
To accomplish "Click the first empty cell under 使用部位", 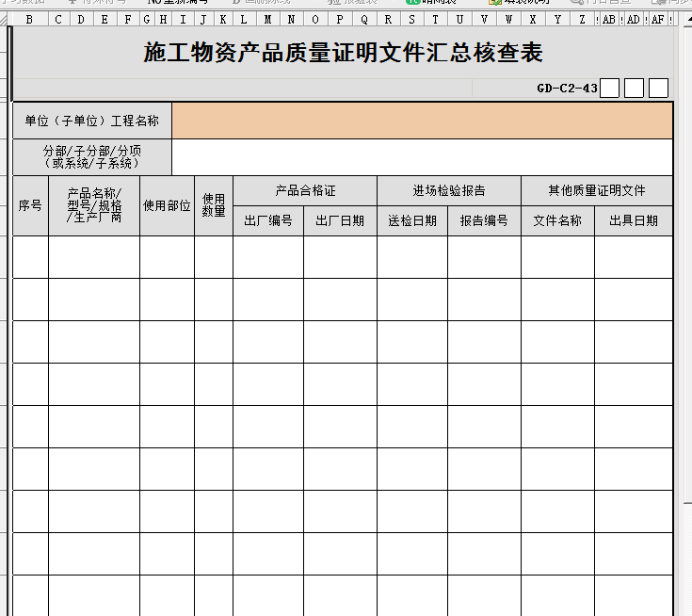I will point(167,257).
